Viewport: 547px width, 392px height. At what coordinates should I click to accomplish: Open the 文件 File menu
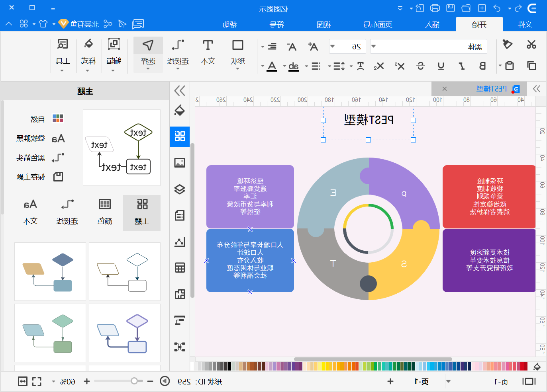[525, 24]
